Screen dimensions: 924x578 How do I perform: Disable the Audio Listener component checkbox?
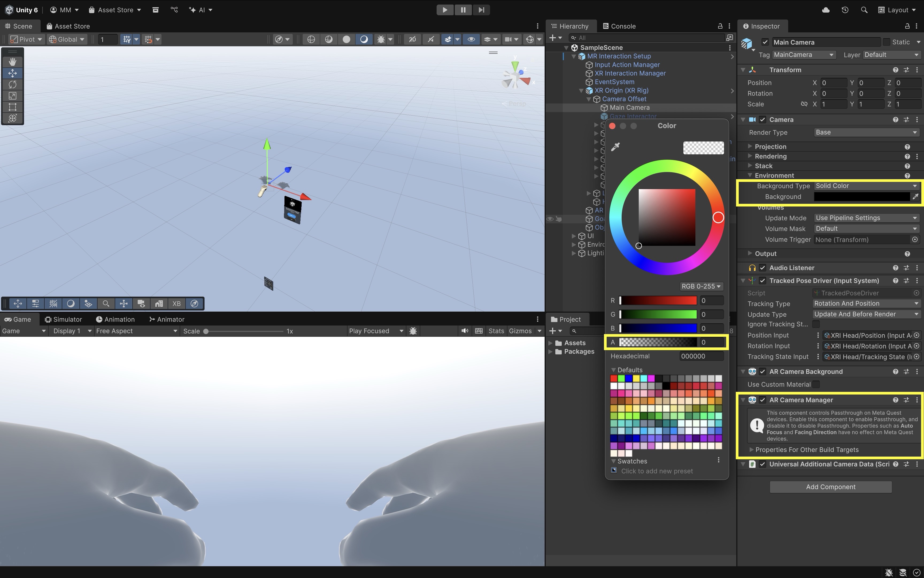(763, 267)
